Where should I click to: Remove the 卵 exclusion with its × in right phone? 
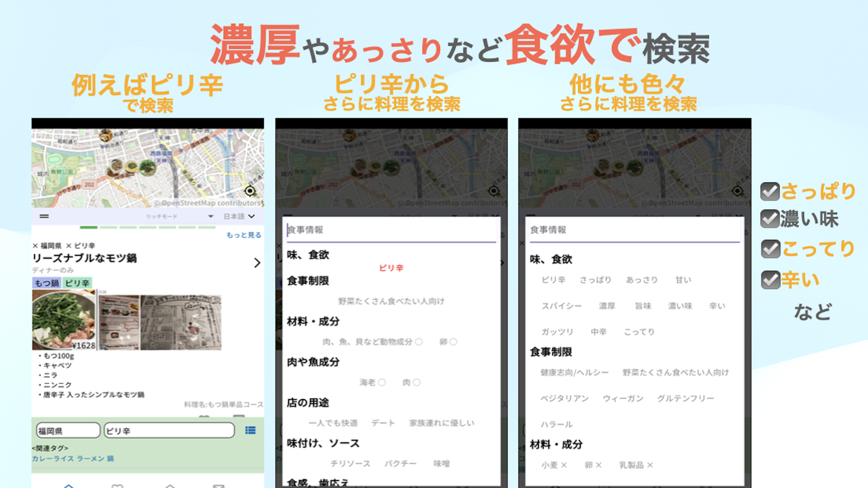pyautogui.click(x=598, y=465)
